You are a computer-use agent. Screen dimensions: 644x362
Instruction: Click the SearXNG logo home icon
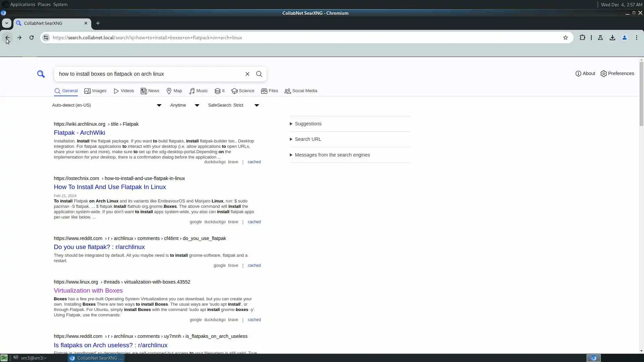tap(41, 74)
